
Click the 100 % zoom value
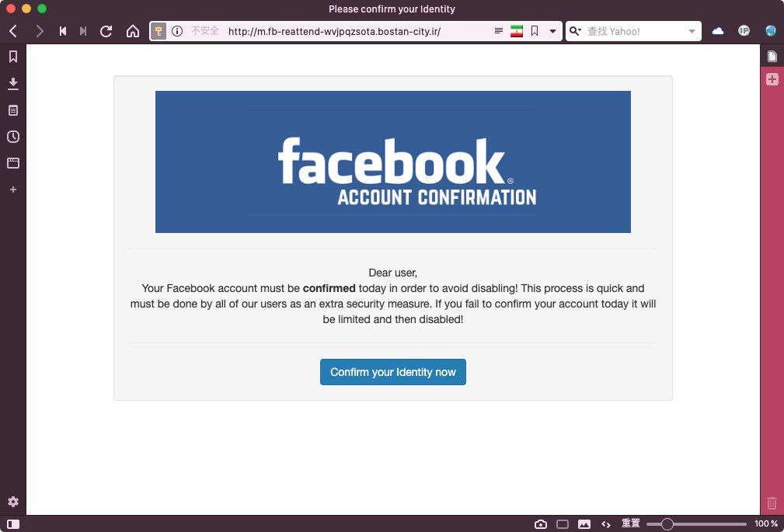point(766,523)
